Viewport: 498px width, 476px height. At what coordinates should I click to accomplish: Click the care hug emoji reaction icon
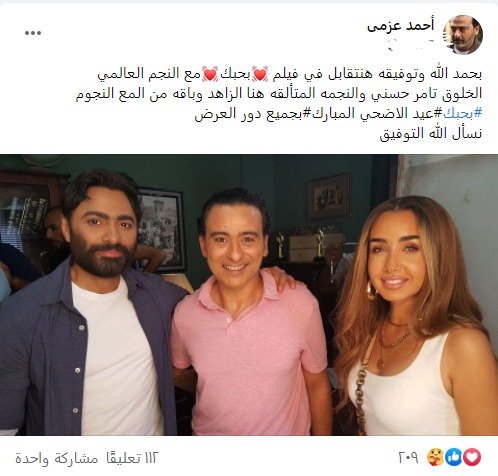[436, 457]
